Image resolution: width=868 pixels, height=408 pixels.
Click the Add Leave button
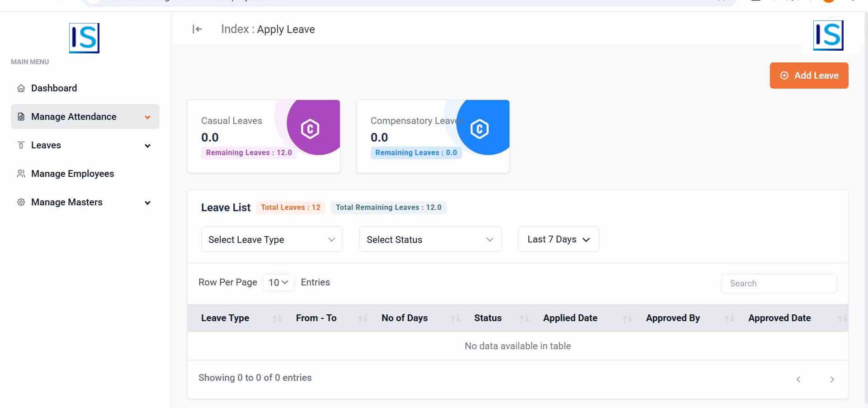pos(809,76)
